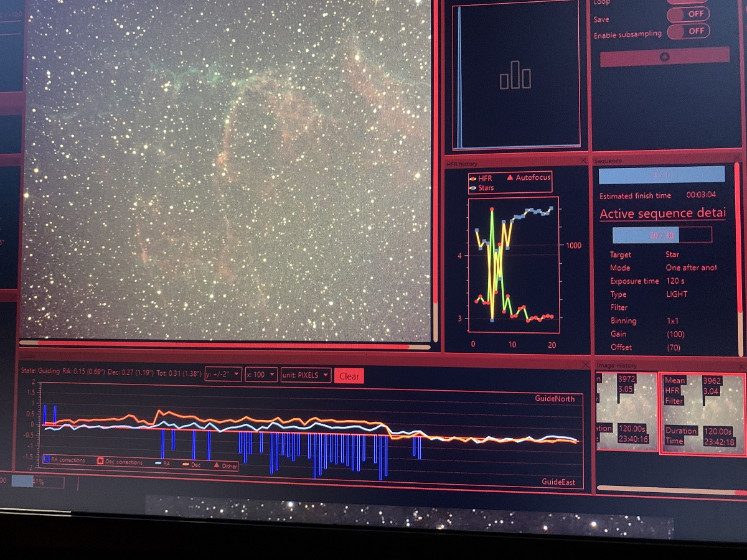Click the "3962" mean value on thumbnail
This screenshot has width=747, height=560.
coord(712,381)
